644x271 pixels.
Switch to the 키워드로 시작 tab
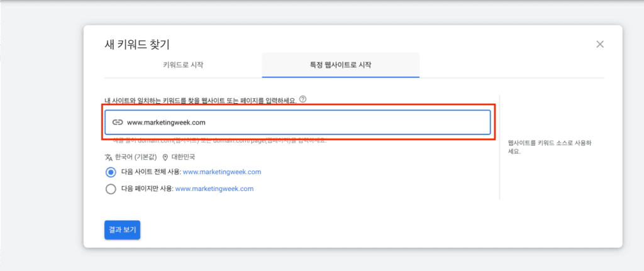(x=183, y=65)
